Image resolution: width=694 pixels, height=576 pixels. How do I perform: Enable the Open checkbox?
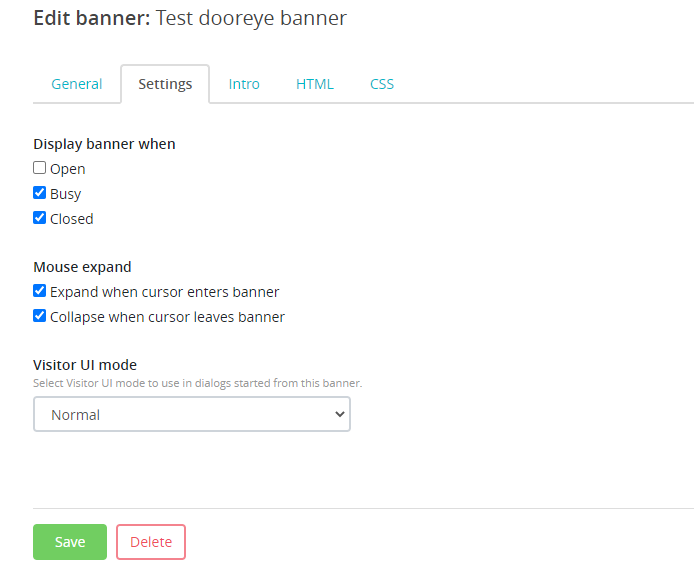(40, 168)
